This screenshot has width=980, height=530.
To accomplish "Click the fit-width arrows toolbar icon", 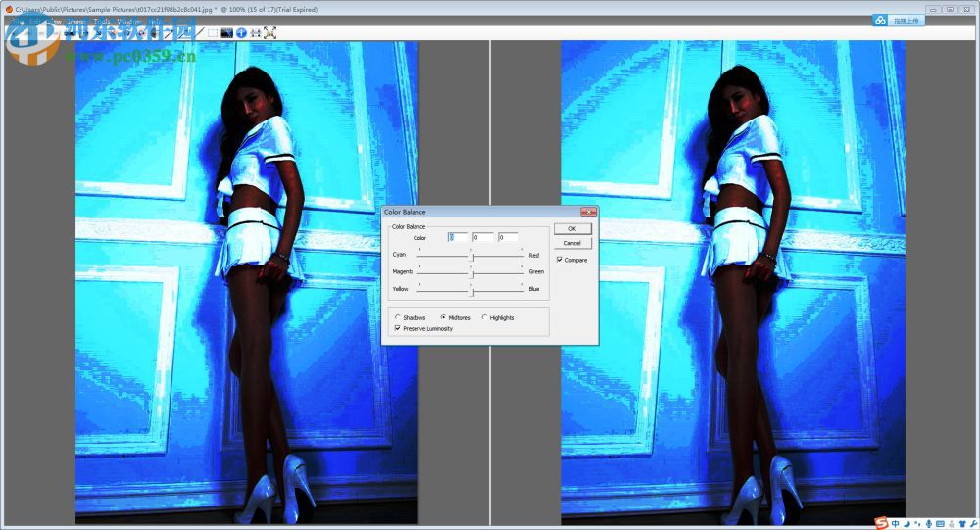I will [x=256, y=33].
